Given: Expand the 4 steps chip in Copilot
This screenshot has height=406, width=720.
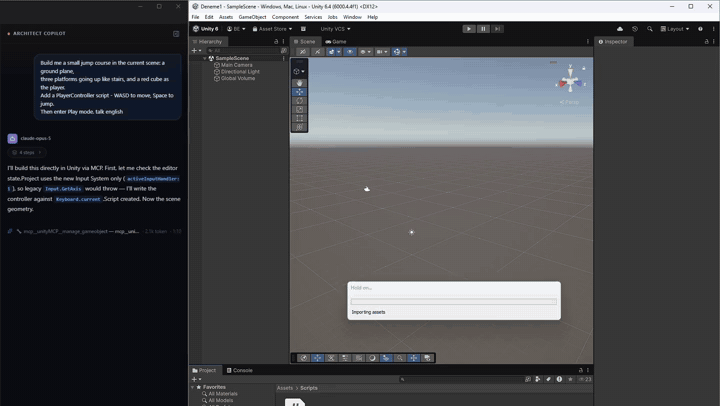Looking at the screenshot, I should [x=27, y=152].
